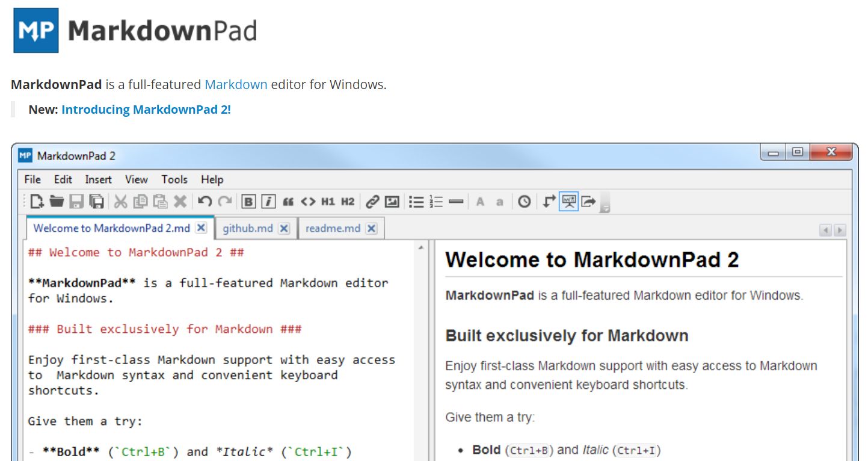
Task: Open the Insert menu
Action: pos(98,179)
